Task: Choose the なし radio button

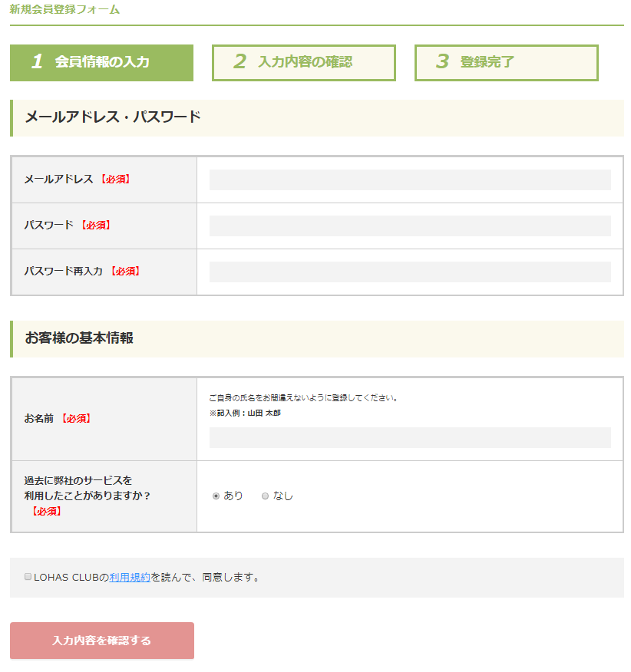Action: pos(266,496)
